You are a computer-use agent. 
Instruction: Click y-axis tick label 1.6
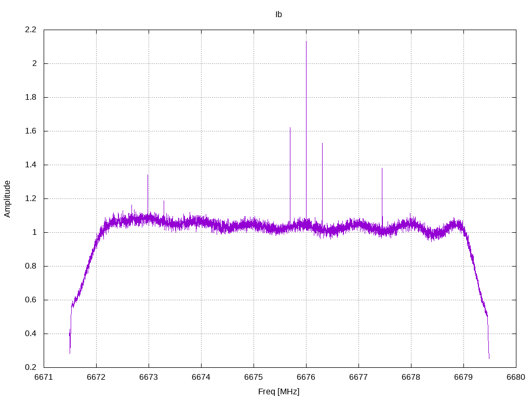pyautogui.click(x=31, y=131)
